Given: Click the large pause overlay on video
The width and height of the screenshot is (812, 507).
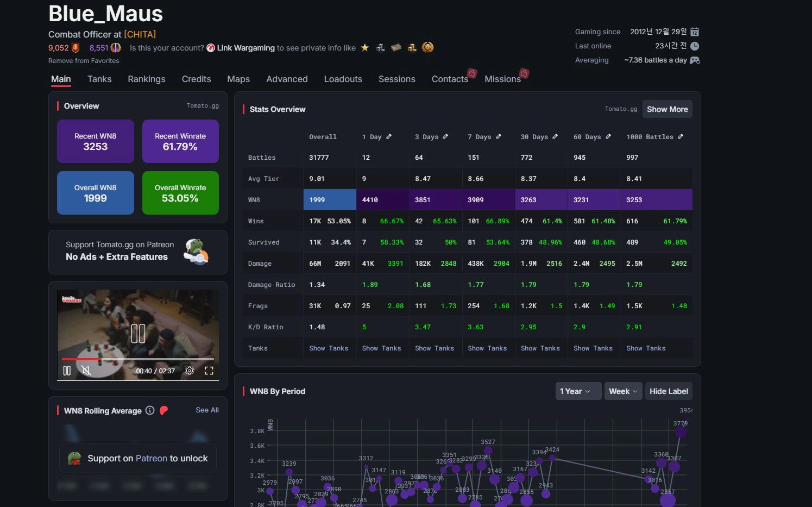Looking at the screenshot, I should tap(138, 334).
